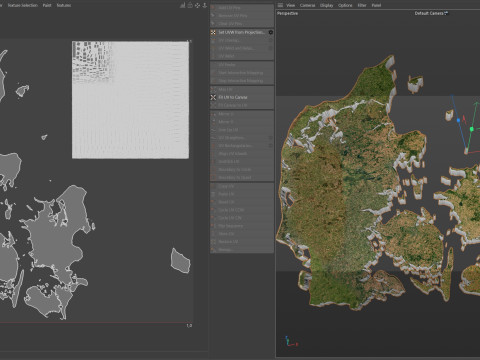Open settings gear for Set UVW from Projection

point(271,32)
